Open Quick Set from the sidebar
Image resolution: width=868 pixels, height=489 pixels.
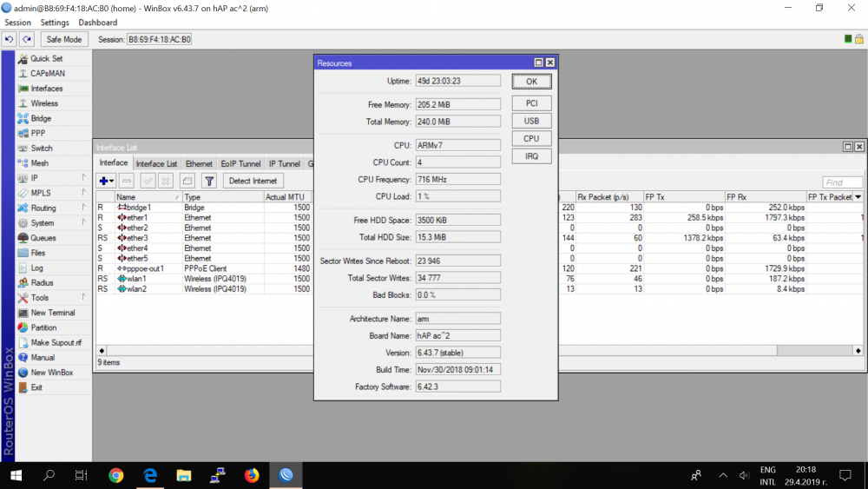[45, 58]
